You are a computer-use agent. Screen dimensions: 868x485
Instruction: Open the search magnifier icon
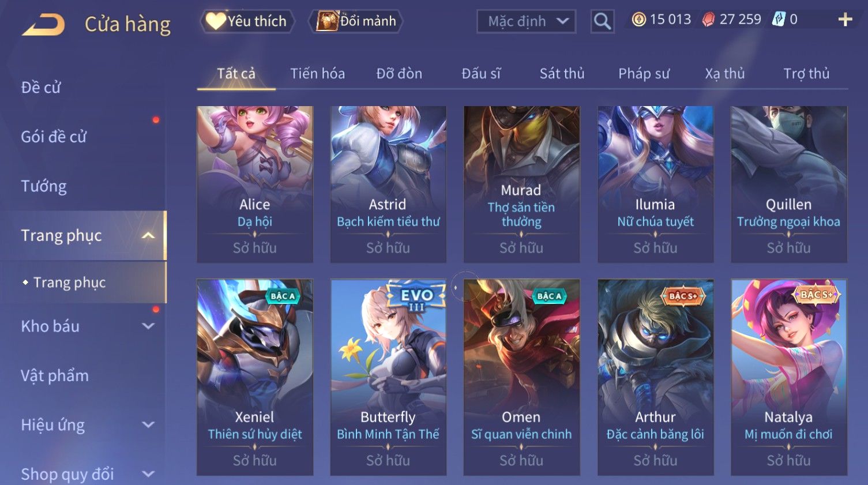click(x=602, y=21)
